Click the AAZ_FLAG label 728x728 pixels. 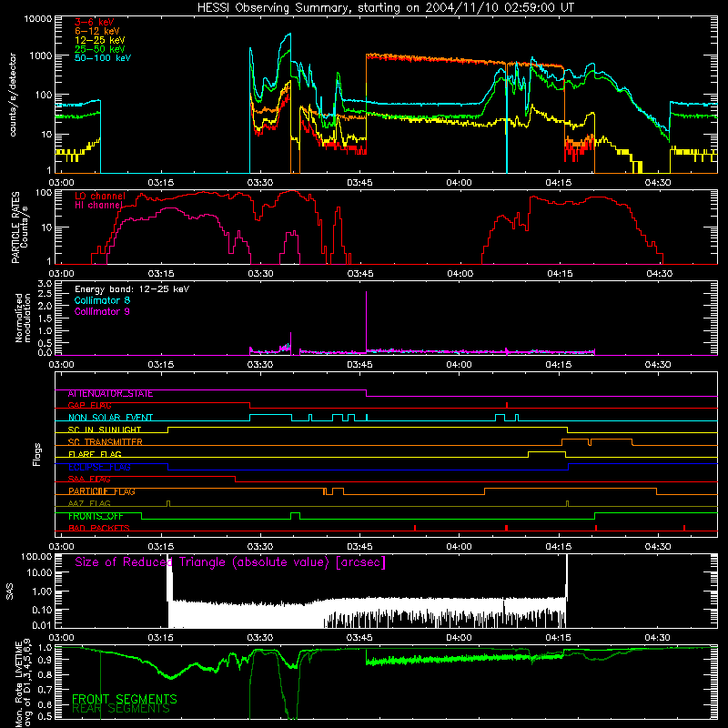click(x=89, y=503)
